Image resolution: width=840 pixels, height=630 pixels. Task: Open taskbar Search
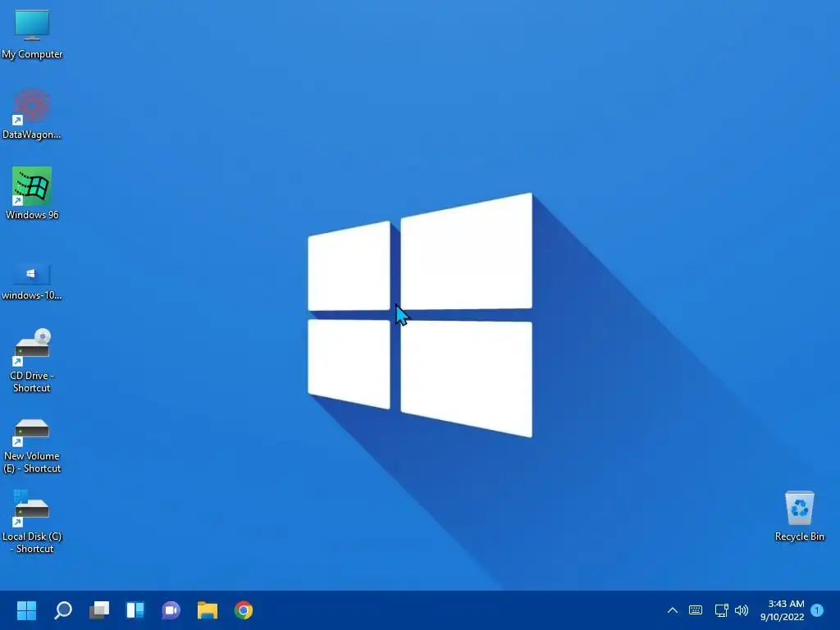coord(62,610)
